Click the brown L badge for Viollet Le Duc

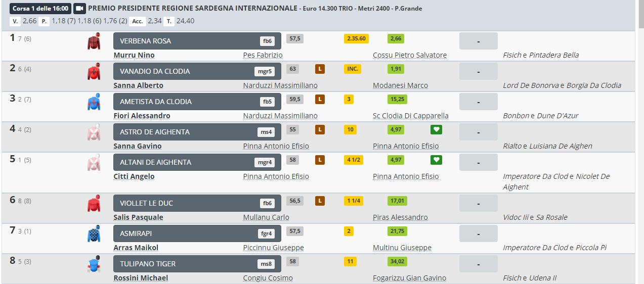[x=319, y=201]
